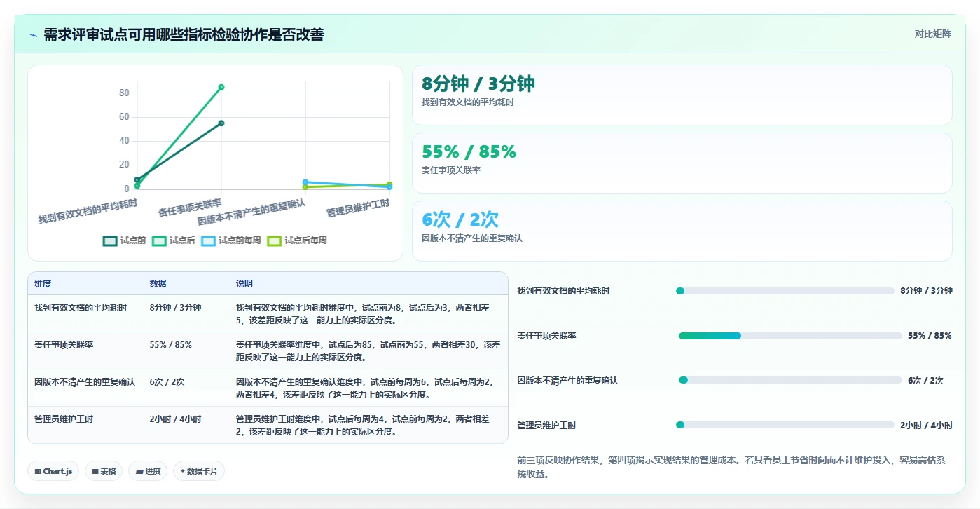Click the 维度 column header
Screen dimensions: 980x509
pyautogui.click(x=43, y=284)
